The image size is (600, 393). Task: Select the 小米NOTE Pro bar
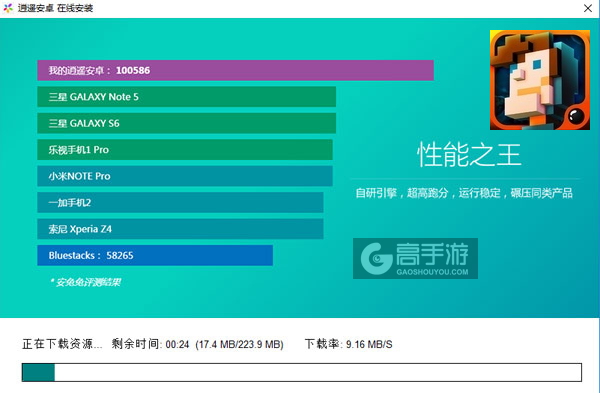pyautogui.click(x=185, y=176)
